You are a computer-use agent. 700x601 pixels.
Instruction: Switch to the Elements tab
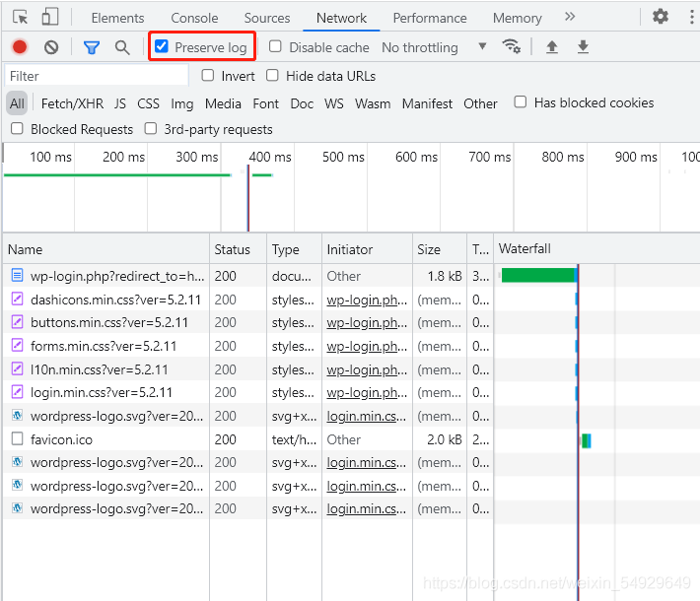click(x=117, y=18)
